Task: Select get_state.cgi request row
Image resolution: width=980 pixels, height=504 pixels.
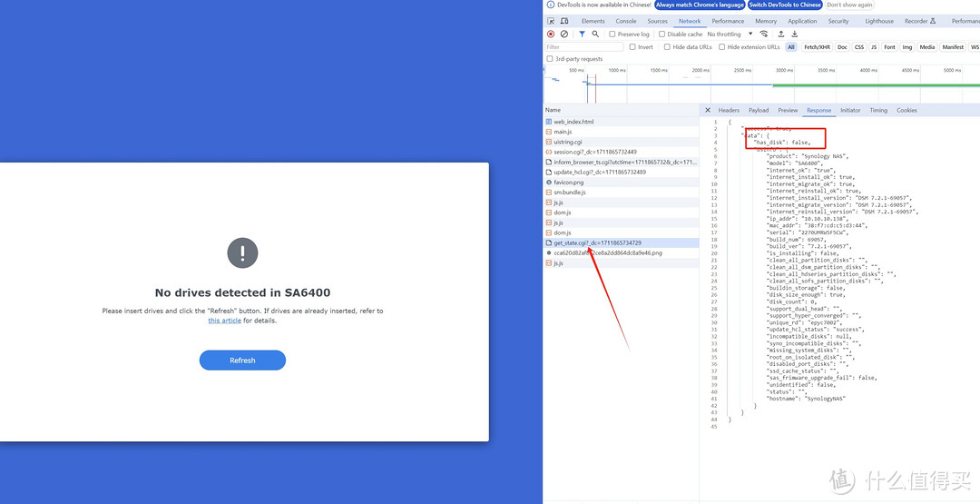Action: [x=622, y=242]
